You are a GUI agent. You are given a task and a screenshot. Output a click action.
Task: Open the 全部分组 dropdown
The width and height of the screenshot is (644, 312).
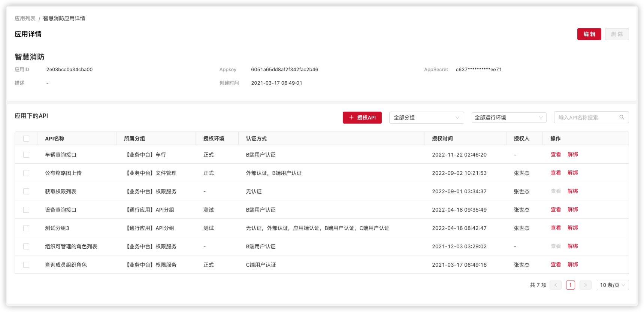[427, 118]
